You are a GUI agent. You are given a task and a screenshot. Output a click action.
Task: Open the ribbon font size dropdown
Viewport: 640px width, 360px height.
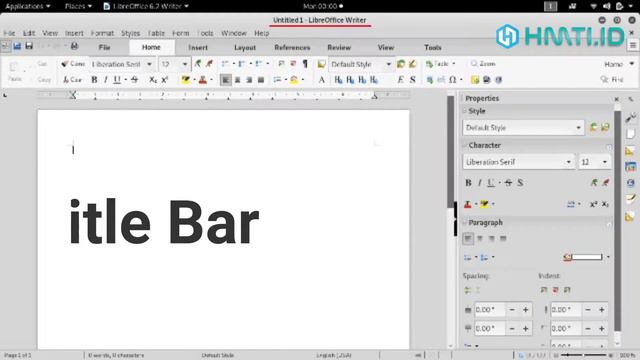185,64
